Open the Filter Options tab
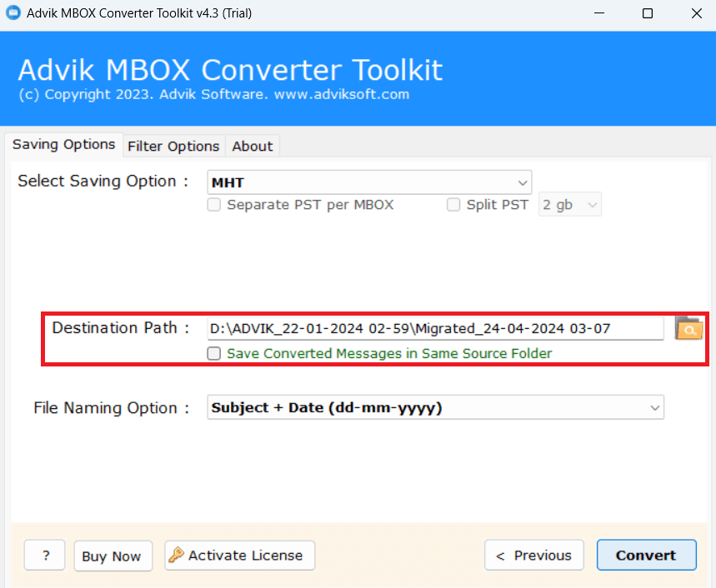The image size is (716, 588). (x=173, y=147)
